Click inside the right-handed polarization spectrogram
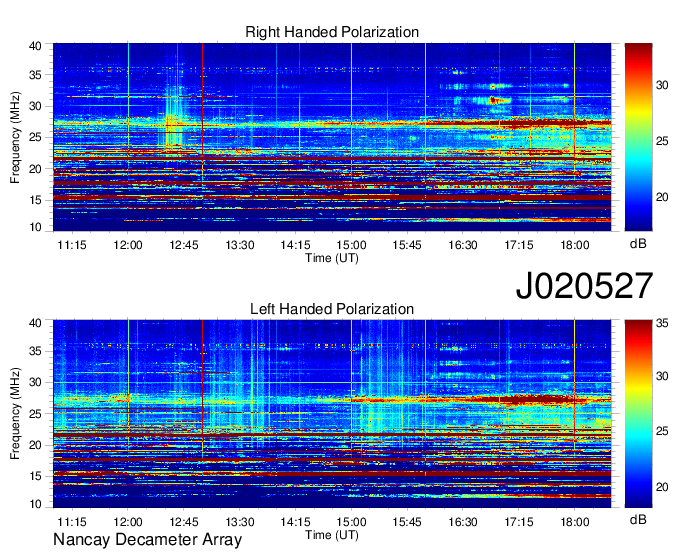 coord(332,137)
